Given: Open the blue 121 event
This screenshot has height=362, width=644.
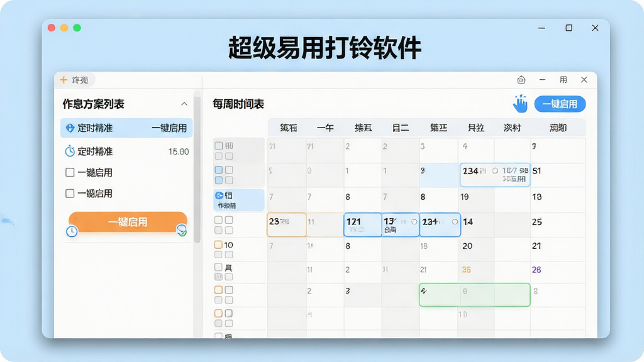Looking at the screenshot, I should [363, 224].
